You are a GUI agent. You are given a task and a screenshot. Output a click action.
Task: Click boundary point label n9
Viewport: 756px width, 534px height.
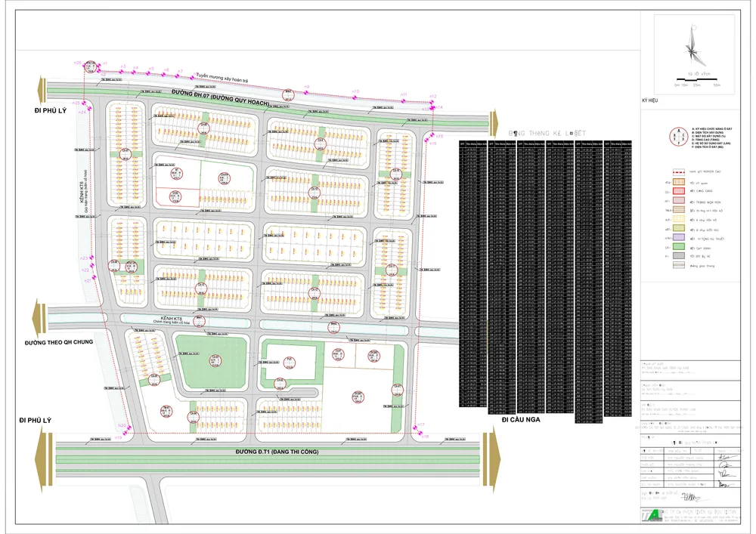(307, 87)
